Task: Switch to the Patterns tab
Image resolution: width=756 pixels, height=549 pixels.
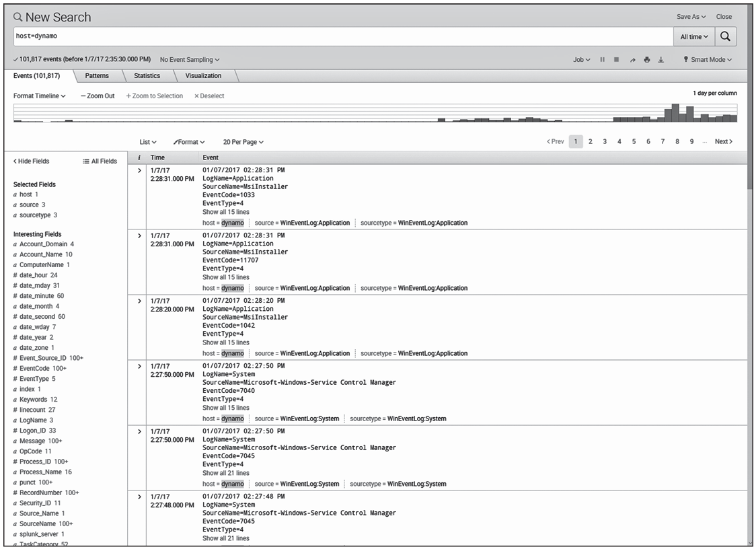Action: [x=97, y=76]
